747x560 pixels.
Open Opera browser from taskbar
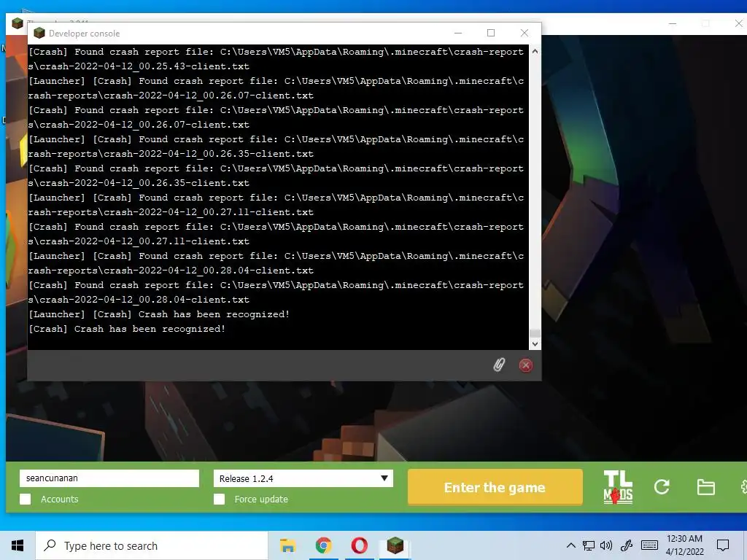coord(359,545)
